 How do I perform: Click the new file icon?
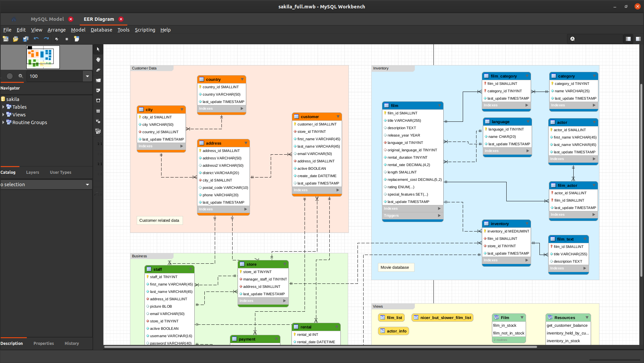[6, 39]
